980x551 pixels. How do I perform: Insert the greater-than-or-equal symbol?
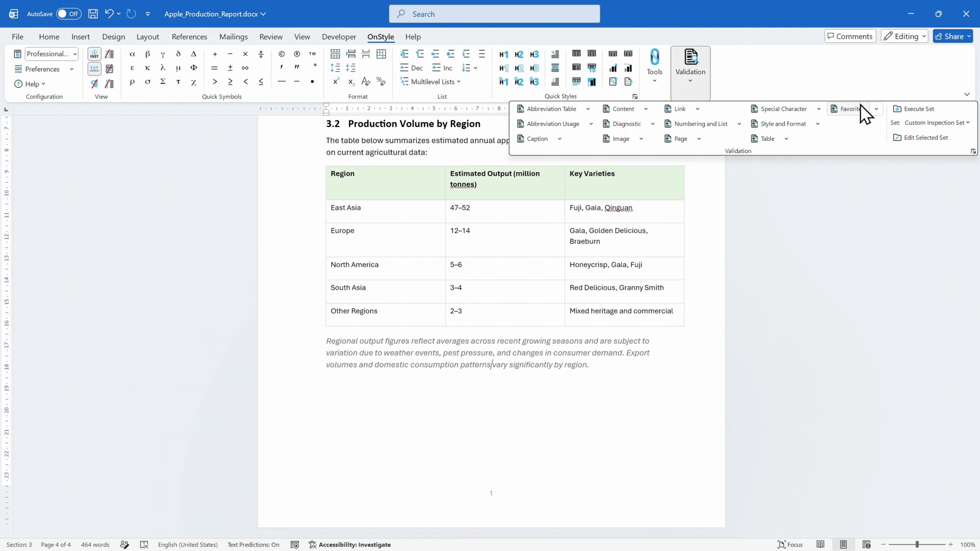click(x=230, y=82)
